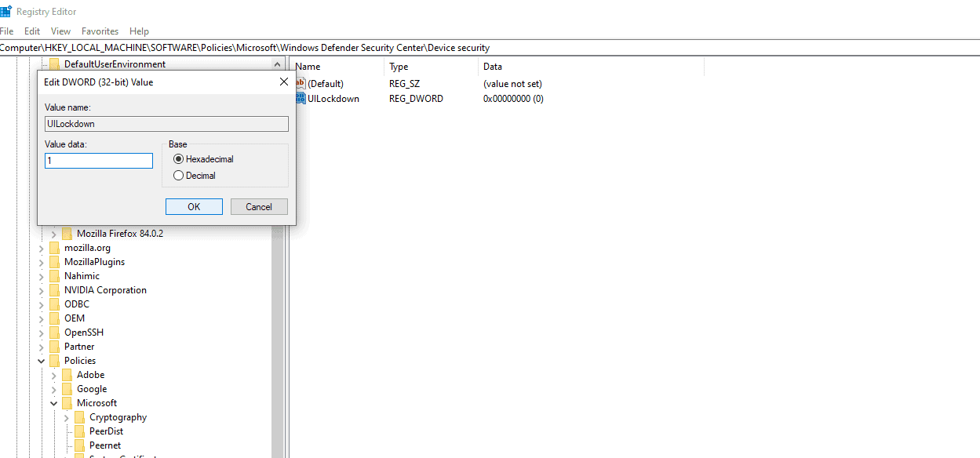The width and height of the screenshot is (980, 458).
Task: Click the Microsoft folder icon under Policies
Action: tap(67, 403)
